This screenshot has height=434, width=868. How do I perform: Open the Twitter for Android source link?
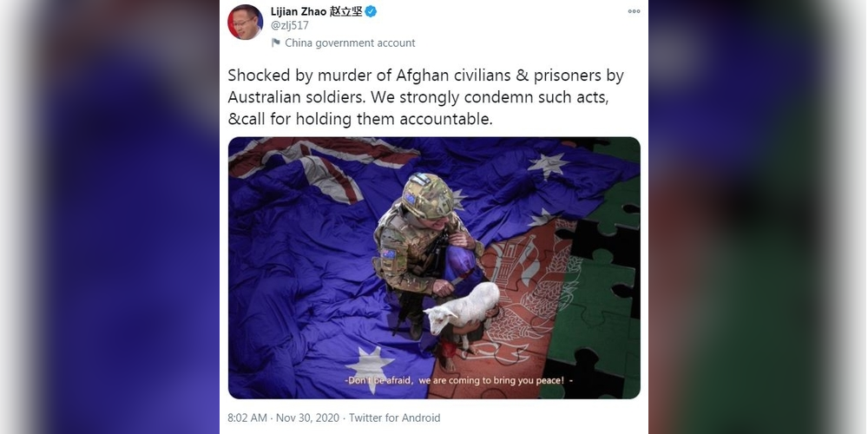[x=395, y=418]
